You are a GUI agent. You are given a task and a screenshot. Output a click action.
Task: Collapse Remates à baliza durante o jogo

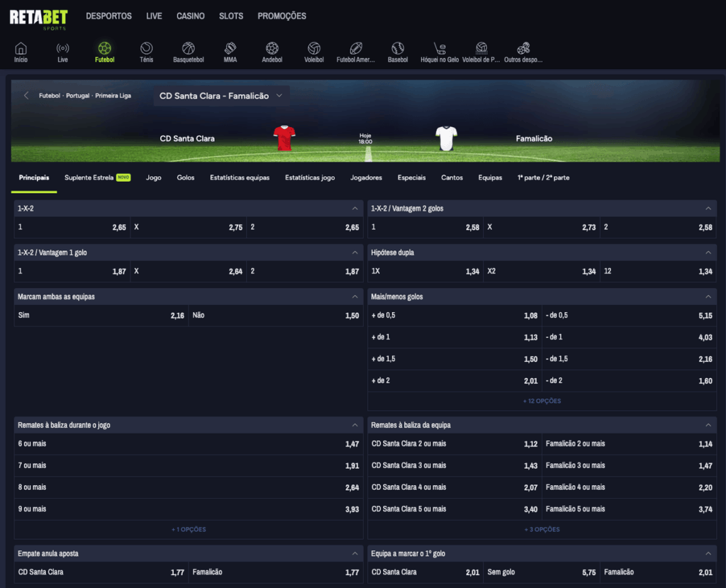point(354,425)
